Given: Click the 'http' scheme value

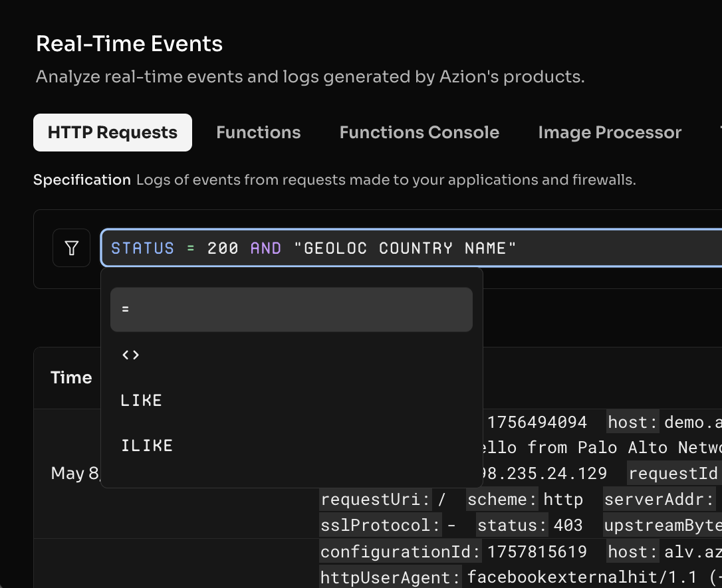Looking at the screenshot, I should tap(563, 499).
